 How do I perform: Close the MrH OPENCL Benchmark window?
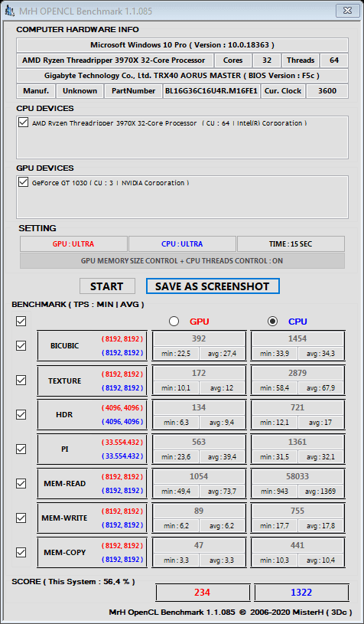click(346, 11)
